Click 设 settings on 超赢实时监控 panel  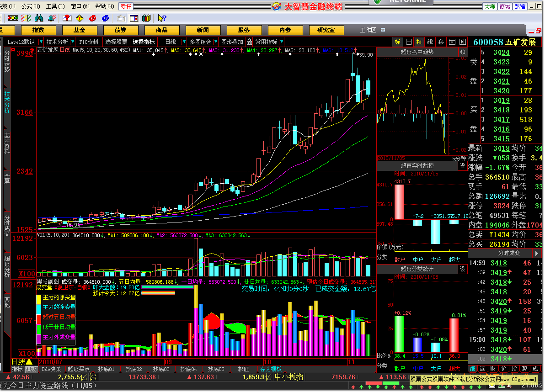pos(463,166)
